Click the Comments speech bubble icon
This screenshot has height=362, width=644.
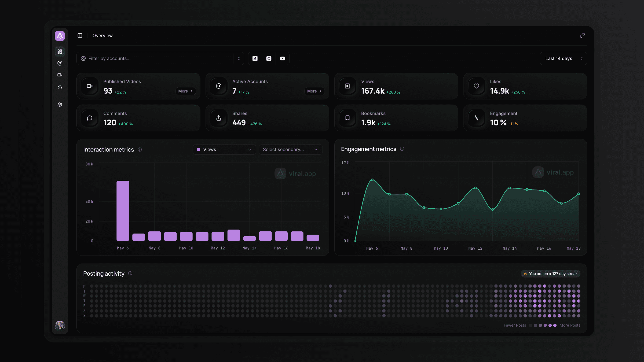pyautogui.click(x=90, y=118)
